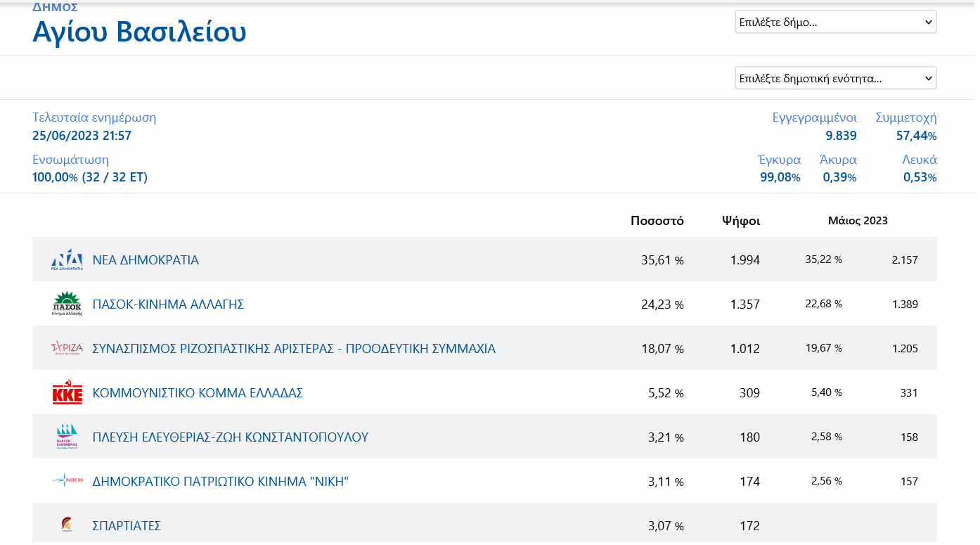Open ΝΕΑ ΔΗΜΟΚΡΑΤΙΑ party link
The image size is (980, 545).
click(146, 260)
